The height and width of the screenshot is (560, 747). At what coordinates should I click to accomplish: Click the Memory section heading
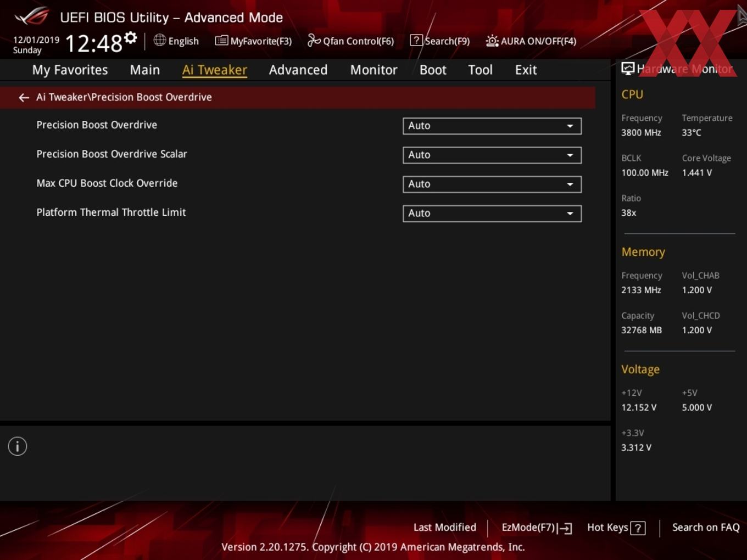pos(643,252)
